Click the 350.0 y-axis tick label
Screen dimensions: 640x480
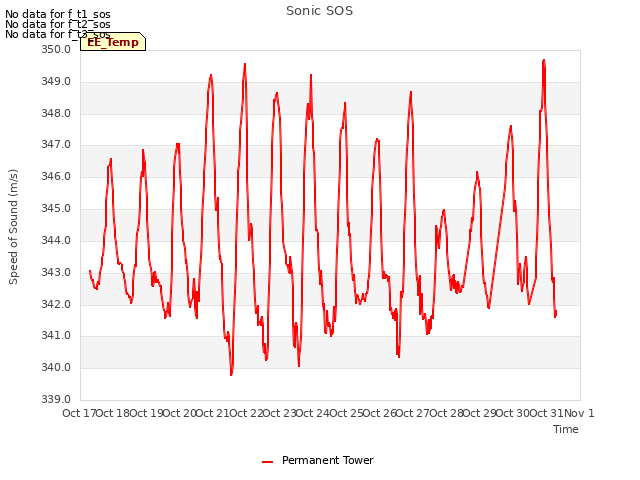point(56,49)
